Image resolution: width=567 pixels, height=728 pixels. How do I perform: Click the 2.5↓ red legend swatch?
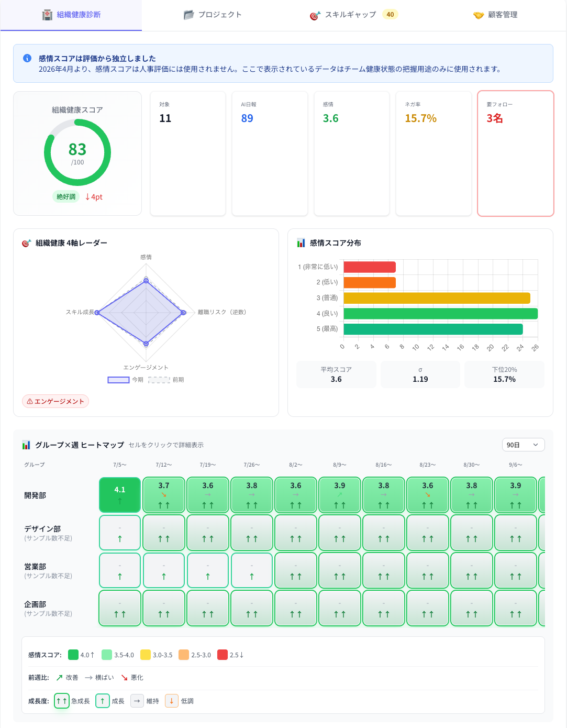[223, 655]
